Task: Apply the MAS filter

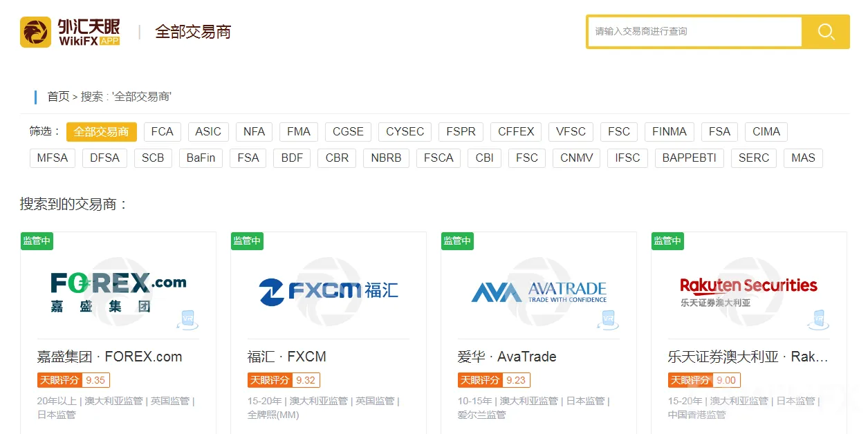Action: point(803,158)
